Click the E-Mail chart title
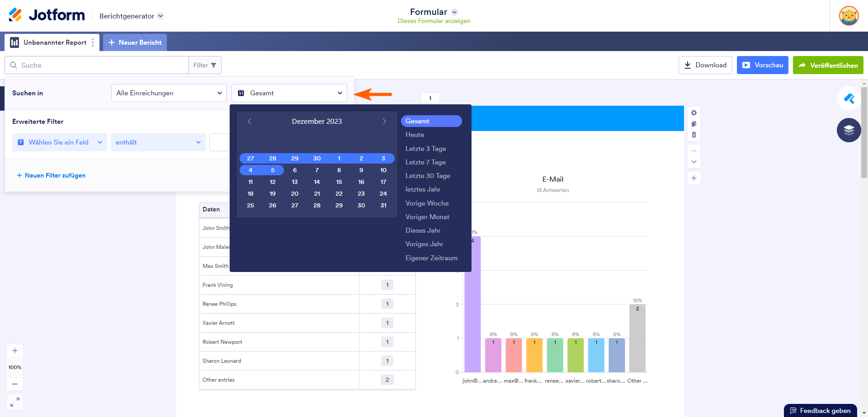 [x=553, y=179]
